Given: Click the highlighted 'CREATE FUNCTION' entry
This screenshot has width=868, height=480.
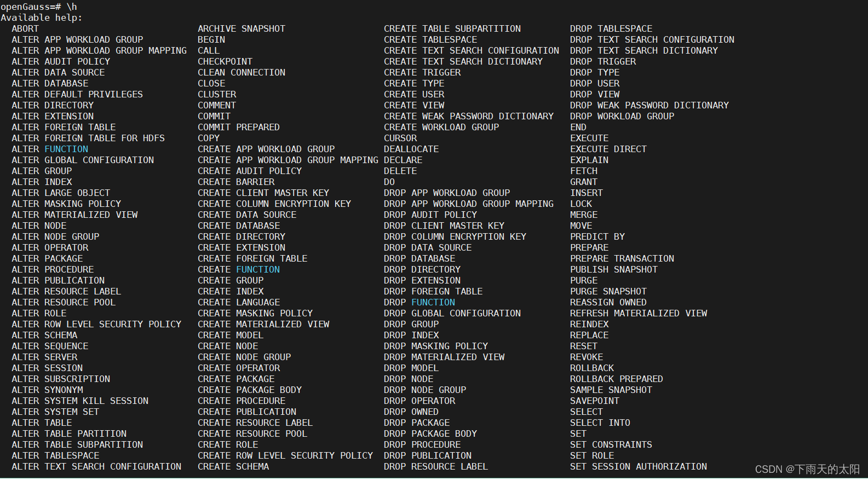Looking at the screenshot, I should (x=239, y=269).
